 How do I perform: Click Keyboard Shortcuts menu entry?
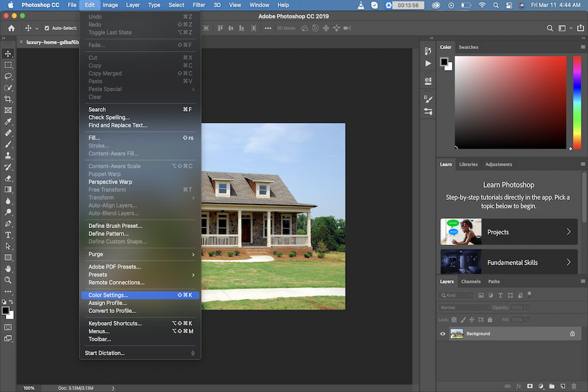(140, 323)
